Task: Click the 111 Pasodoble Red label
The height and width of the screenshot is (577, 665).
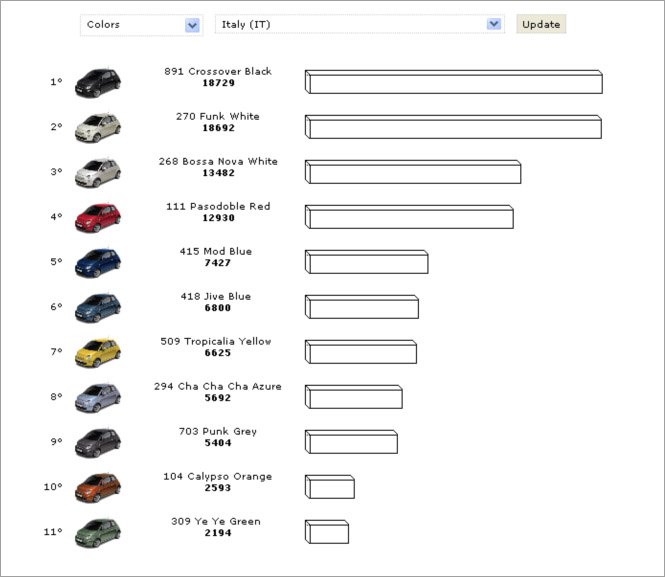Action: pos(217,206)
